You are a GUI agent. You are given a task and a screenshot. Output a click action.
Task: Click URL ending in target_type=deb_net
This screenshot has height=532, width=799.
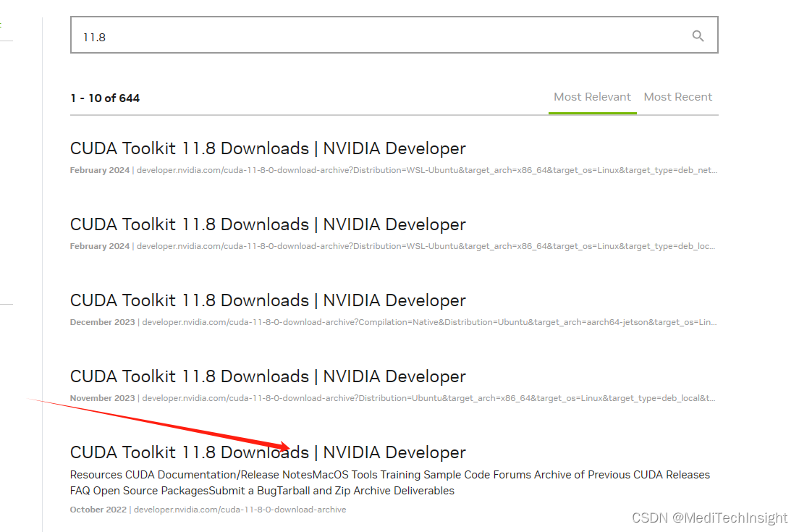(x=427, y=170)
